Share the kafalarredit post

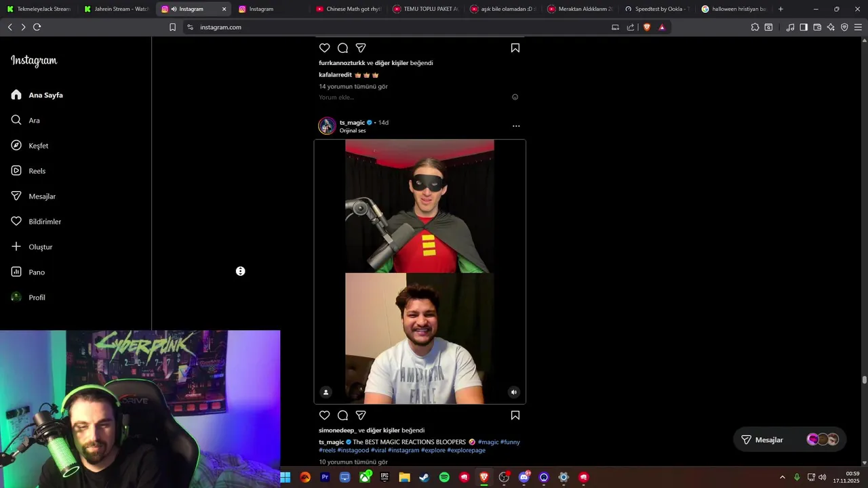tap(361, 48)
